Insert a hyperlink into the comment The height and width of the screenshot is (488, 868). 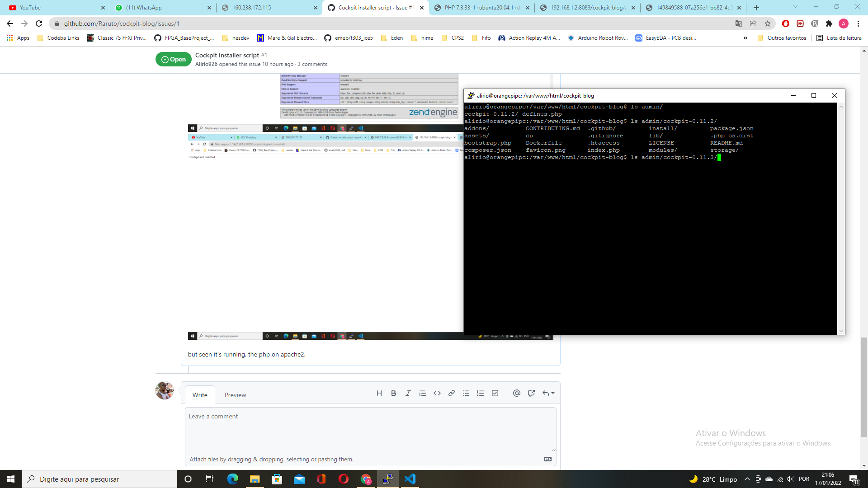(452, 393)
